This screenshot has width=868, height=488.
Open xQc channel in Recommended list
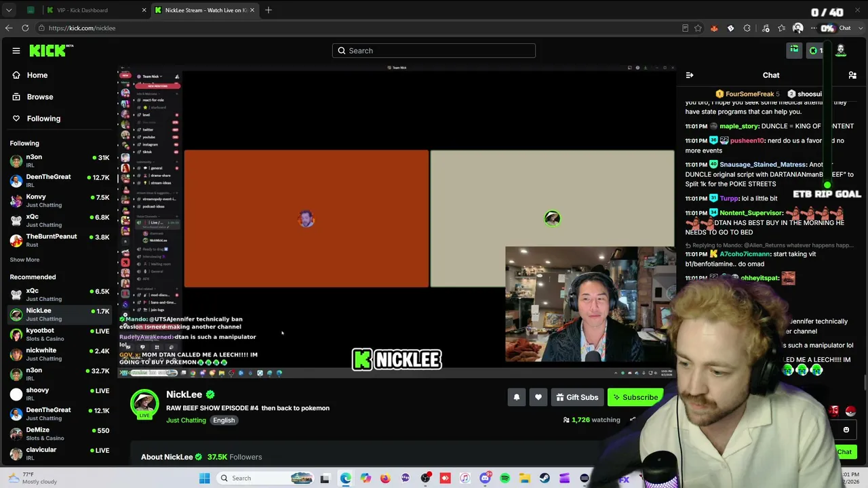(60, 295)
